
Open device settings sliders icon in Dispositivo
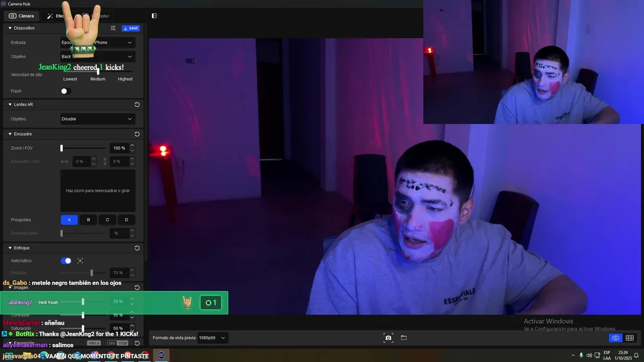113,28
